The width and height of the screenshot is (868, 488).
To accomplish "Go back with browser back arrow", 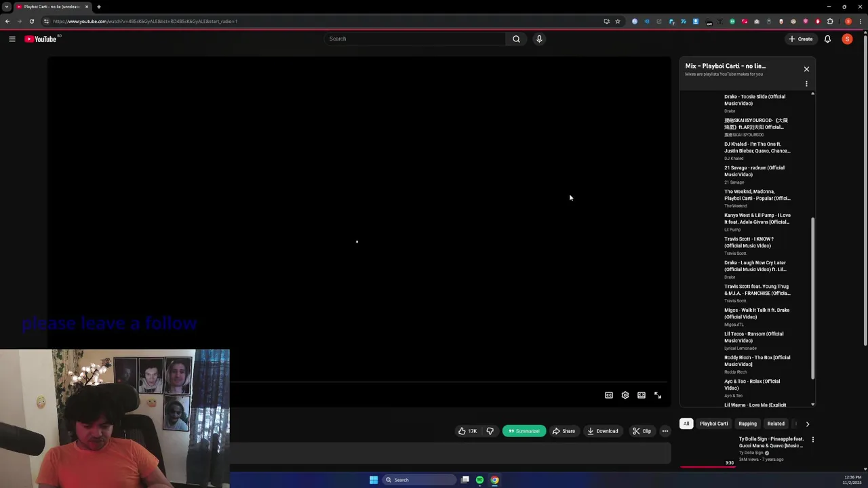I will tap(7, 21).
